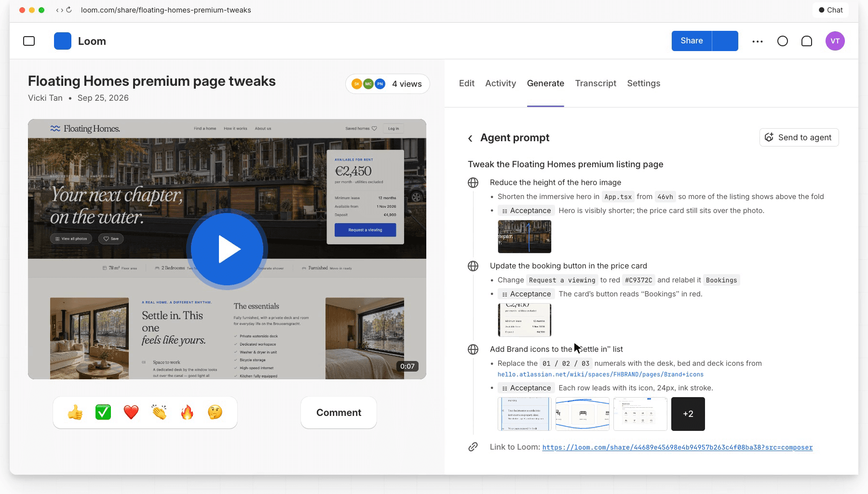Viewport: 868px width, 494px height.
Task: Reload the page in browser bar
Action: click(x=69, y=10)
